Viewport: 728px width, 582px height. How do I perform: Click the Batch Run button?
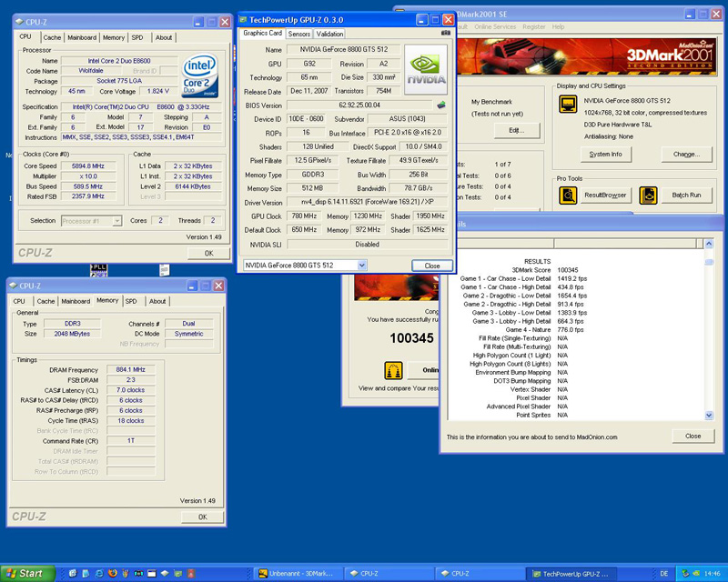686,196
